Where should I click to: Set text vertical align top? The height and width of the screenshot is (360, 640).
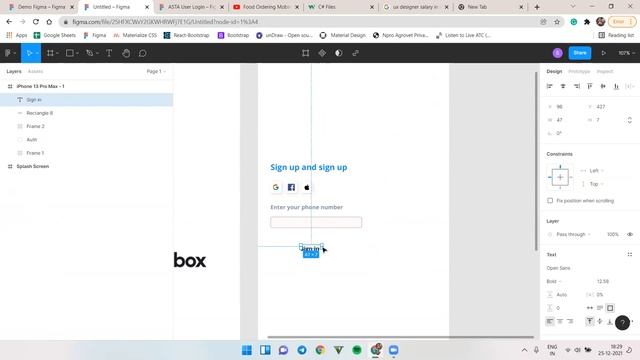point(589,321)
